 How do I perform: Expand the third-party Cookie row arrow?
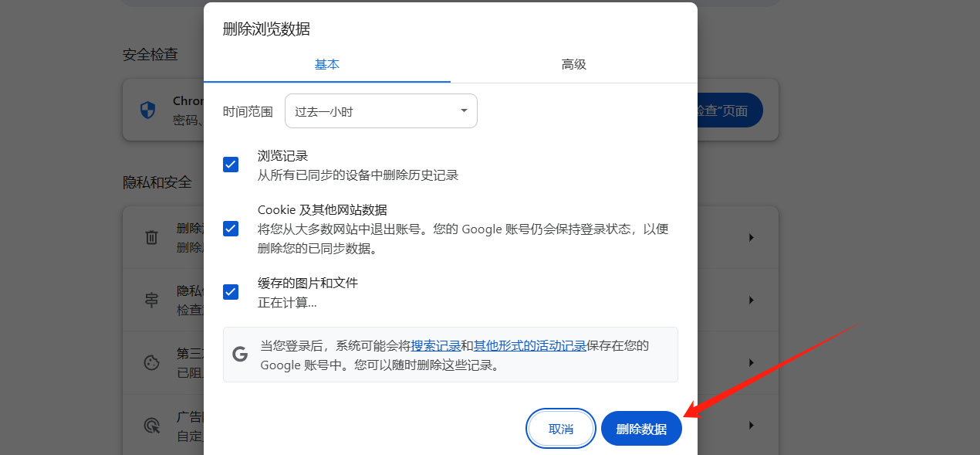point(752,362)
